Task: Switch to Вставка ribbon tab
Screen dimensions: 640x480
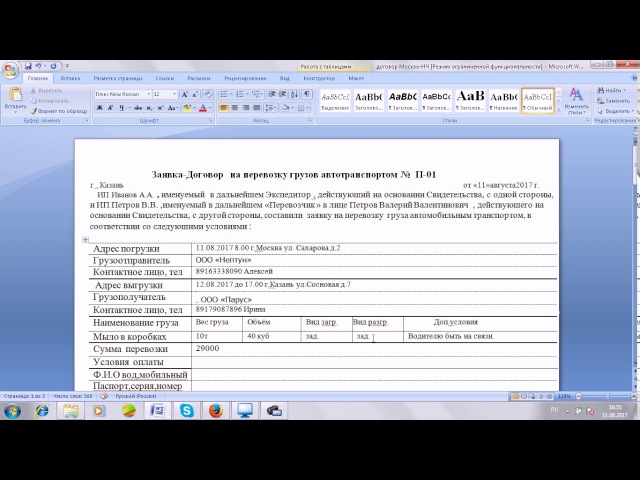Action: click(x=70, y=78)
